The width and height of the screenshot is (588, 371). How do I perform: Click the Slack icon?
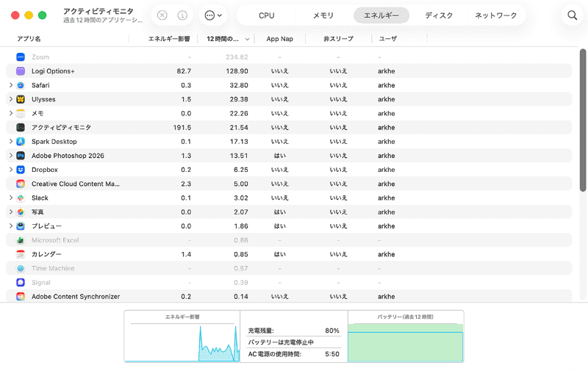click(21, 198)
